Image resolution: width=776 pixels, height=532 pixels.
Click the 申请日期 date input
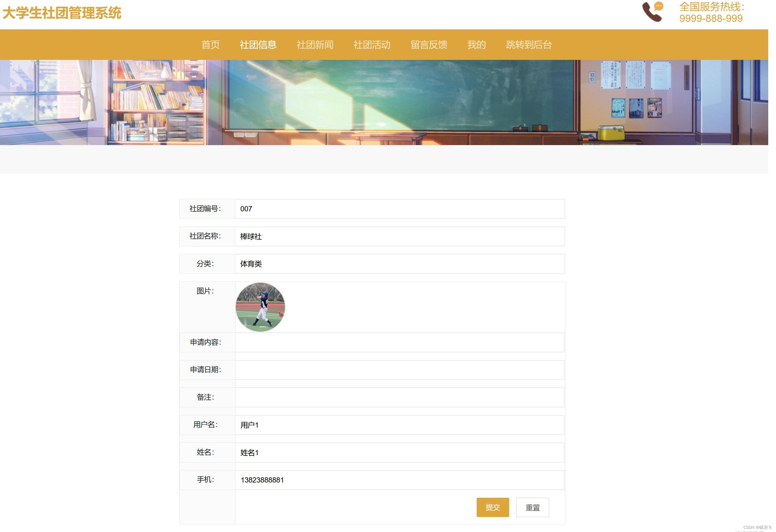[399, 370]
